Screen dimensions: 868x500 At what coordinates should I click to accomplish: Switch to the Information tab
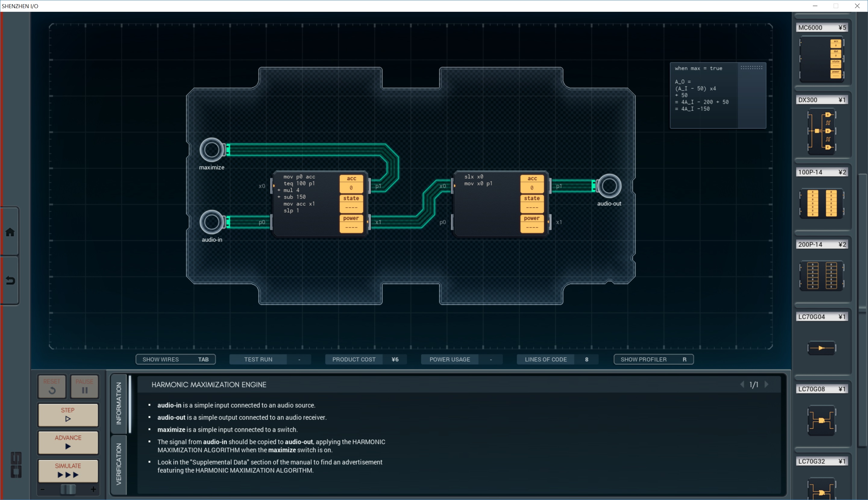coord(119,403)
